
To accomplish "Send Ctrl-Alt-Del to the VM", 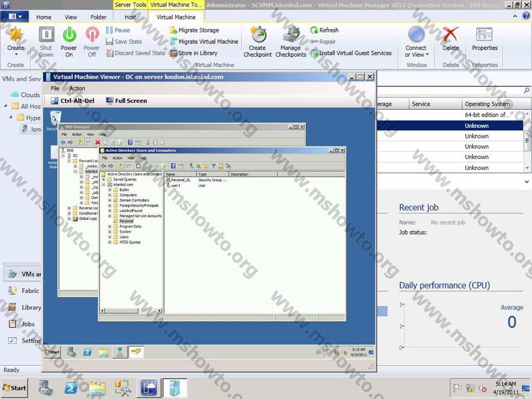I will coord(73,101).
